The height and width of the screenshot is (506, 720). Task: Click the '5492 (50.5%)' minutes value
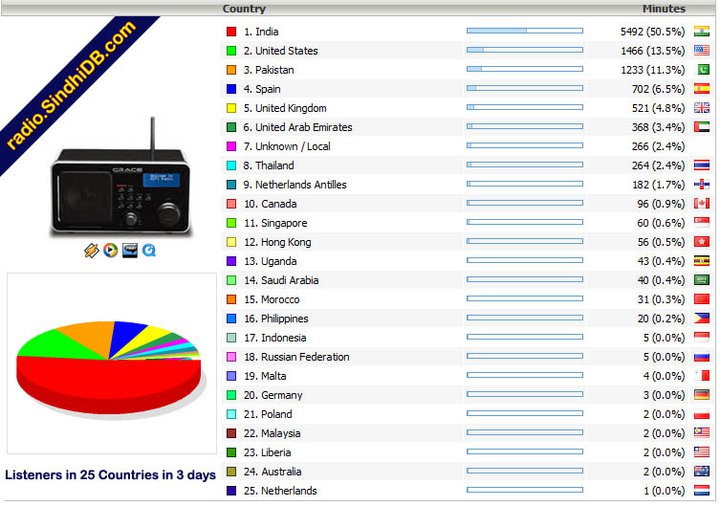click(652, 32)
